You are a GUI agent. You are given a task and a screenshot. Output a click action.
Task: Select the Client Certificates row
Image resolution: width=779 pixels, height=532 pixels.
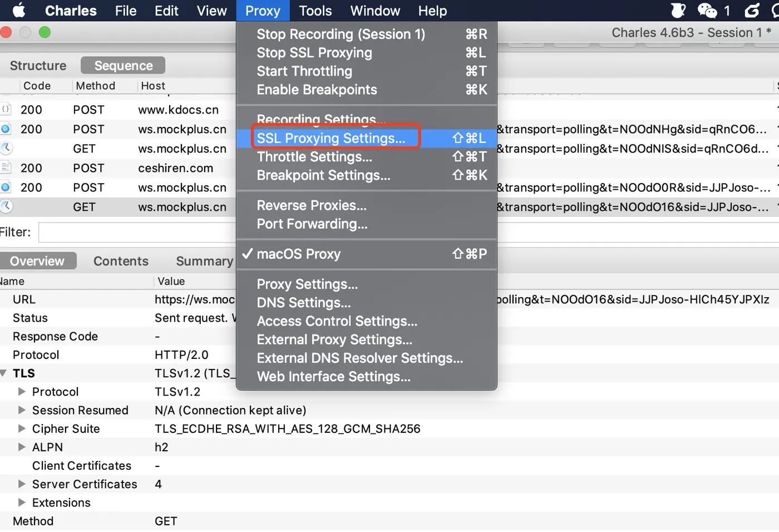389,466
